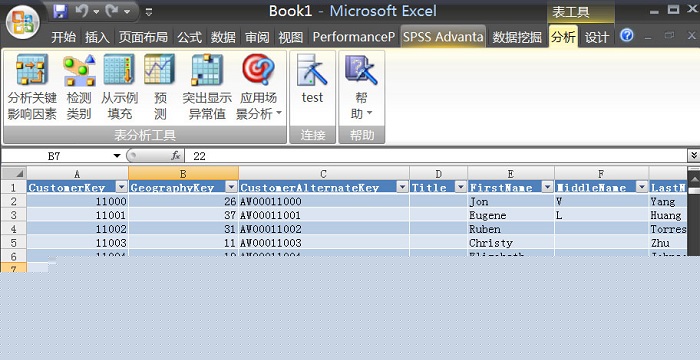Expand the formula bar
Image resolution: width=700 pixels, height=360 pixels.
pos(694,155)
